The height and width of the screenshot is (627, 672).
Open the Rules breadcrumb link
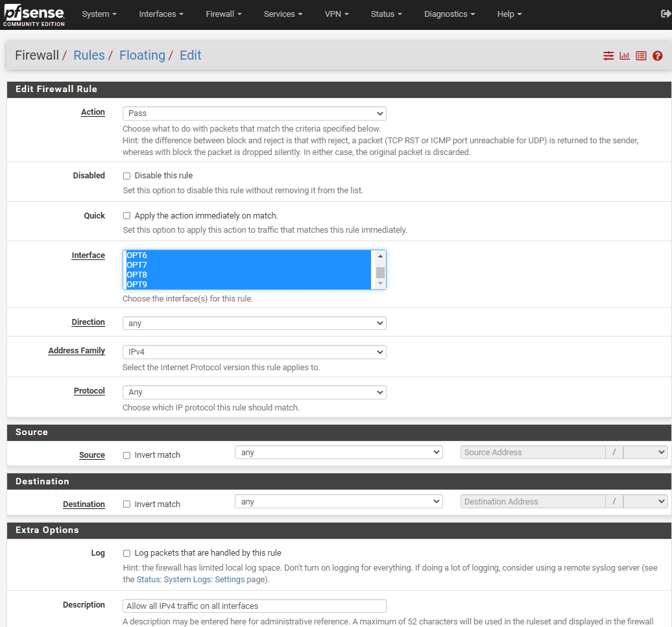click(x=89, y=55)
